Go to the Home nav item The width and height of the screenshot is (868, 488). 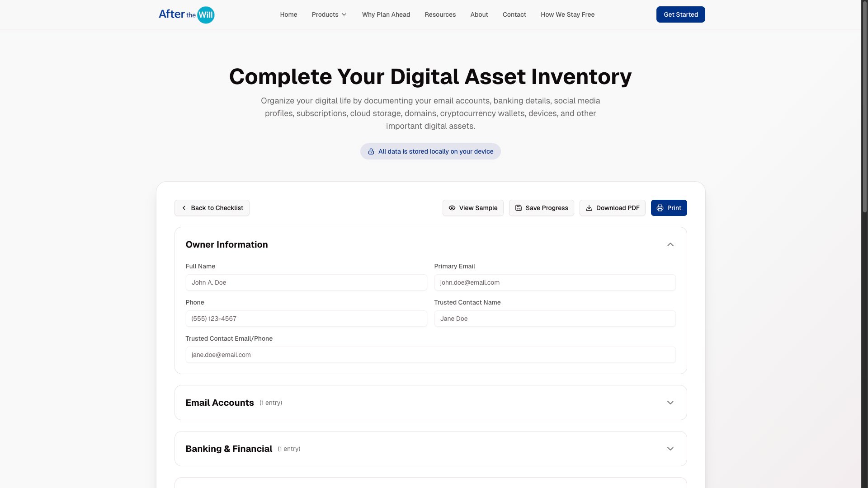288,14
